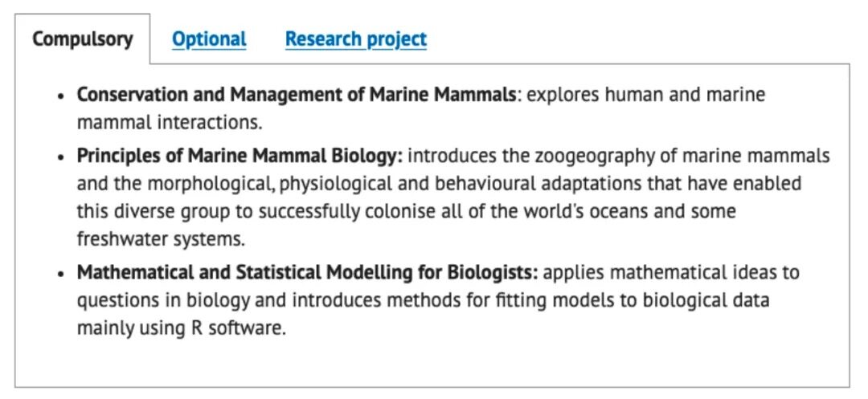The width and height of the screenshot is (868, 399).
Task: Click the text 'mammal interactions.'
Action: click(x=170, y=123)
